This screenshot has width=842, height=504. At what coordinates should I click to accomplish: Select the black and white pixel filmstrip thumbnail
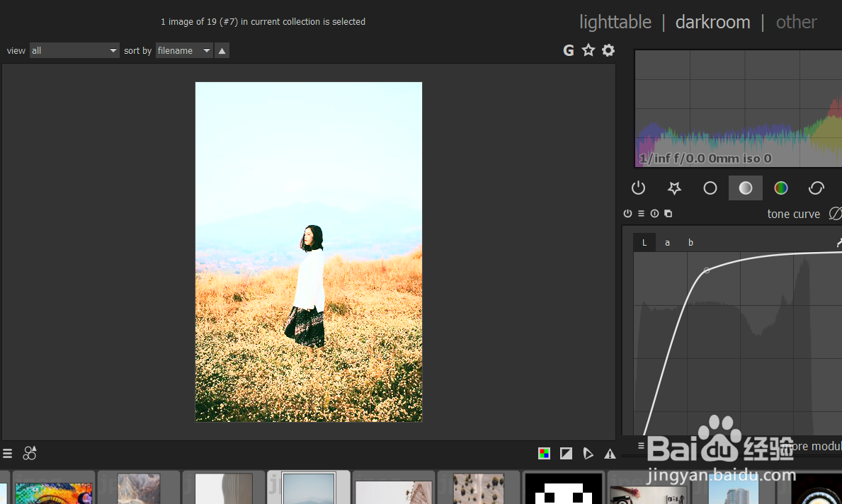click(x=563, y=488)
